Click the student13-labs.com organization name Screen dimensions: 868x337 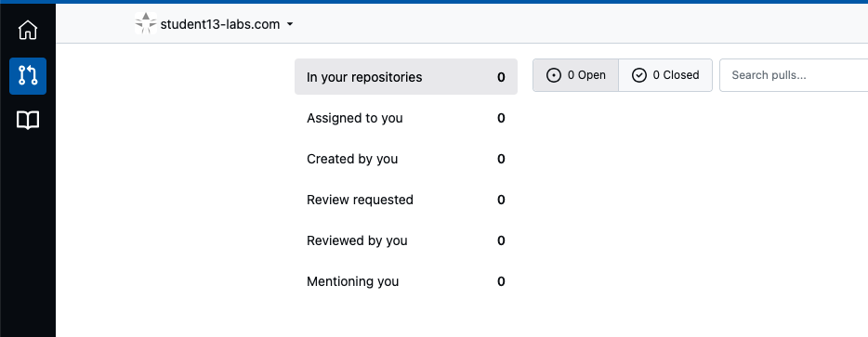[219, 24]
